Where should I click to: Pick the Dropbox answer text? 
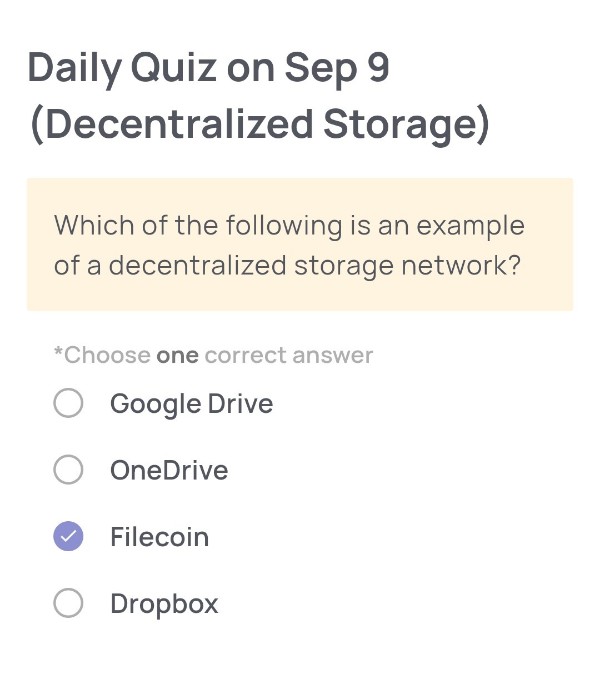click(x=164, y=604)
